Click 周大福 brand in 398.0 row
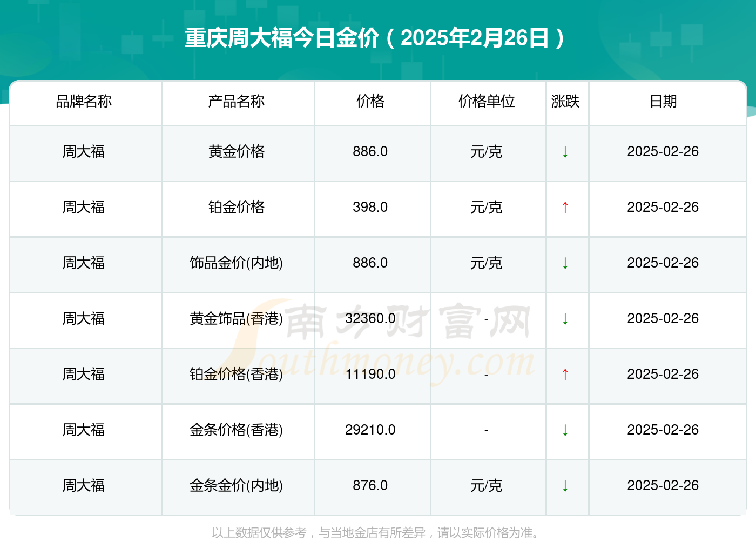 click(84, 208)
